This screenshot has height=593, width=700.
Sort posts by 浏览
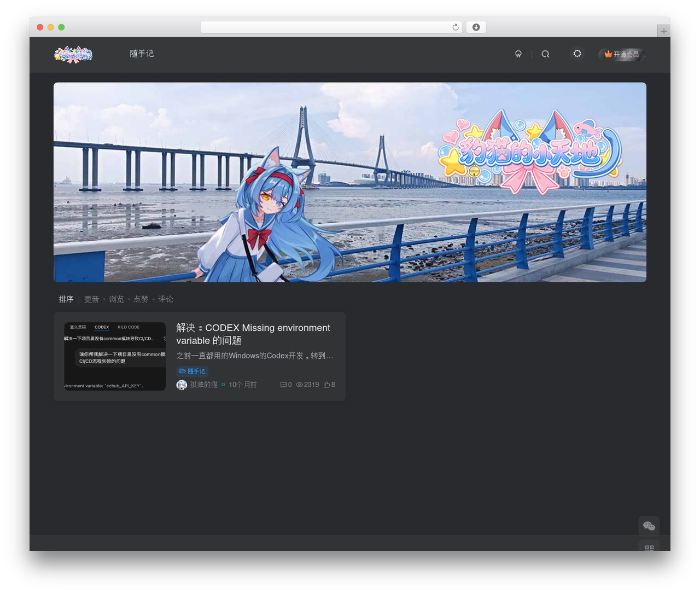click(116, 299)
